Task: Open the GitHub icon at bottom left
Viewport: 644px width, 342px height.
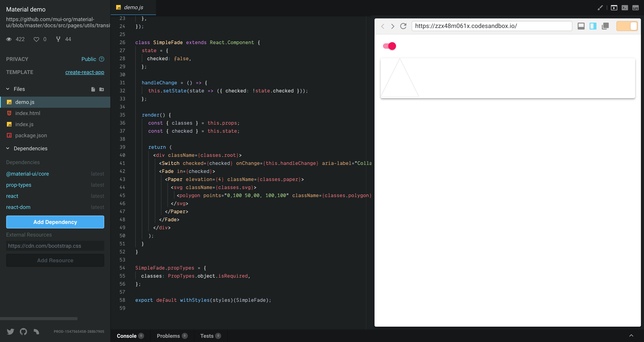Action: tap(23, 331)
